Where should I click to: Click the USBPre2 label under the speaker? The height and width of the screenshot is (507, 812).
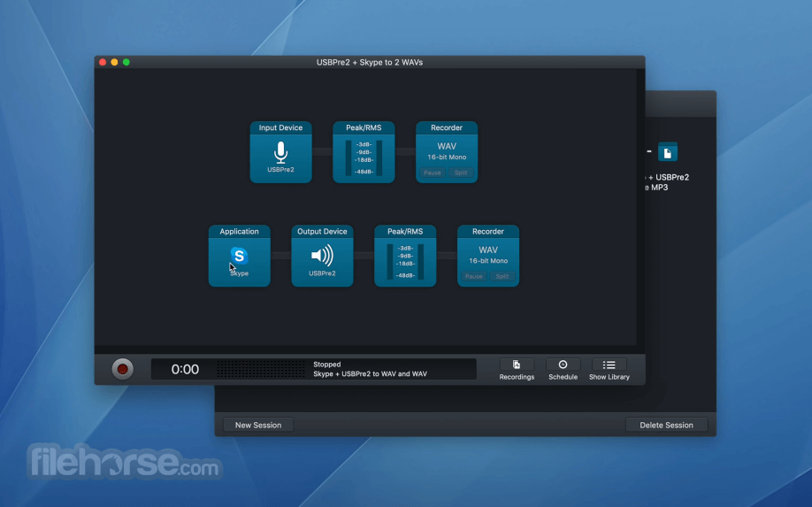322,273
